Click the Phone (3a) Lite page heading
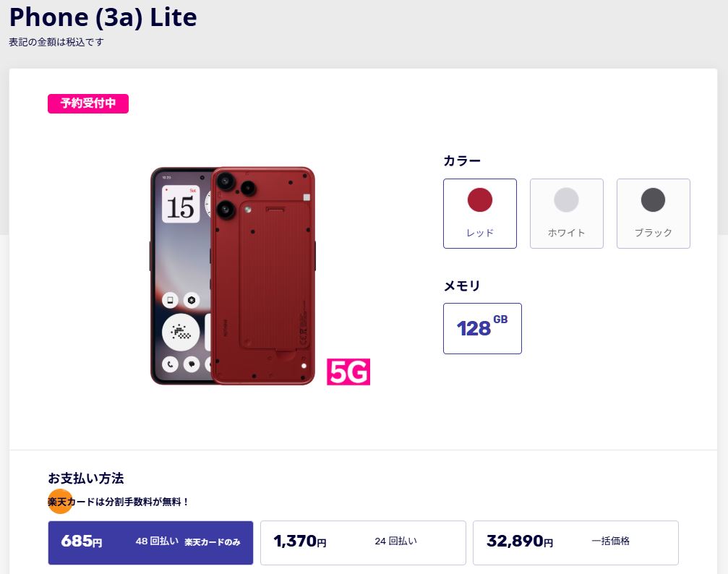 102,17
